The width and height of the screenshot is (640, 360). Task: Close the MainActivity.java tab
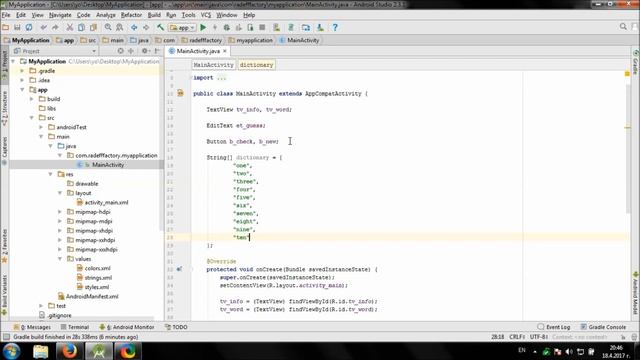(224, 51)
